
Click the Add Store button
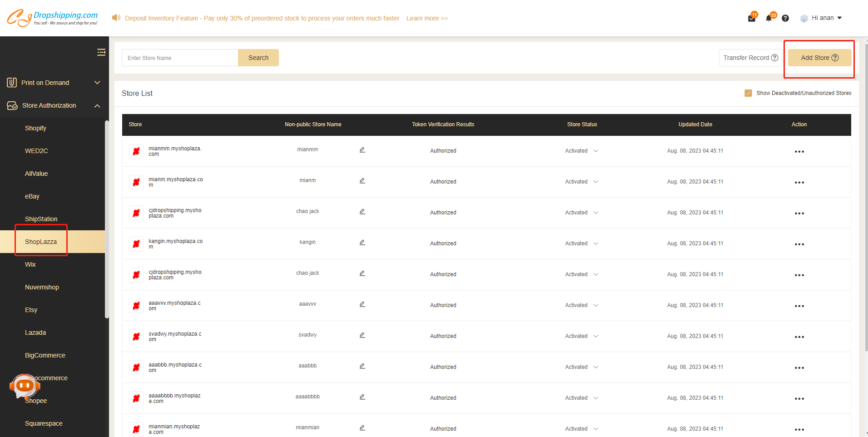point(819,58)
